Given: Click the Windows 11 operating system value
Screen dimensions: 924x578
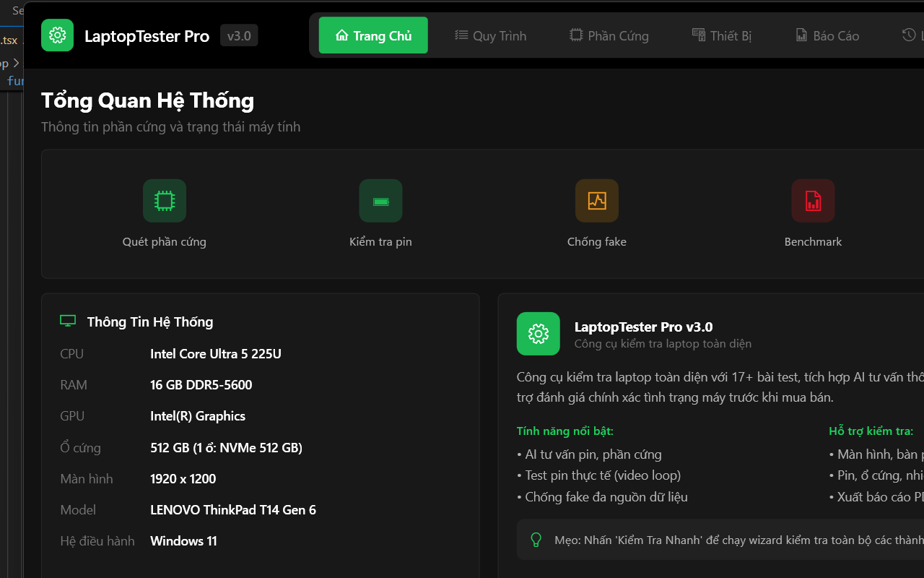Looking at the screenshot, I should point(183,541).
